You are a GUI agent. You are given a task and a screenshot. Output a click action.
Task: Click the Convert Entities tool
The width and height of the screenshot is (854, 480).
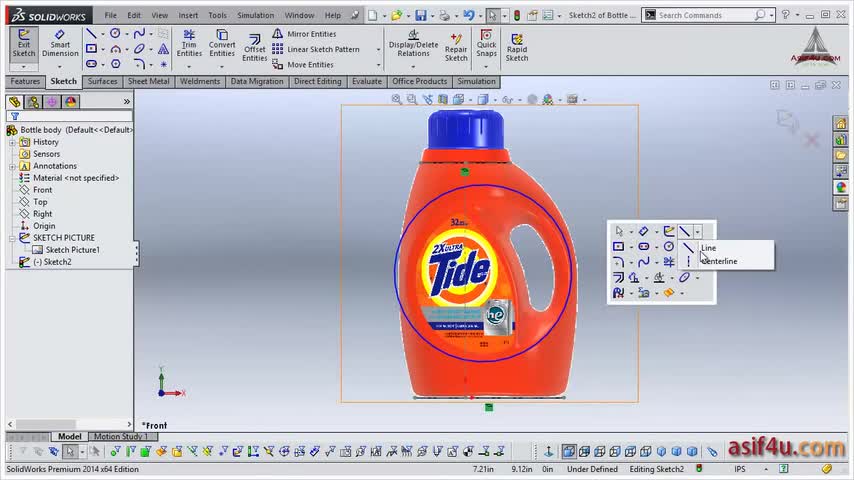(x=222, y=44)
